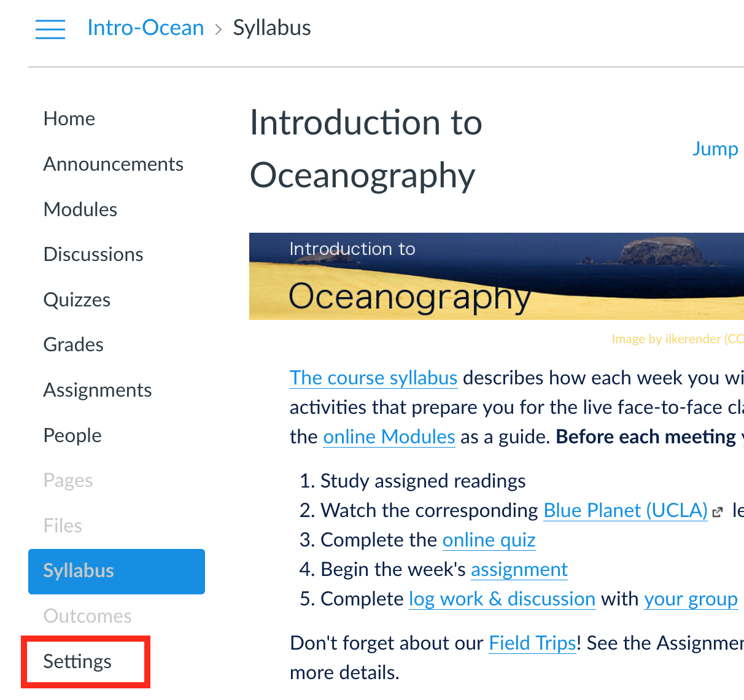Follow the Blue Planet (UCLA) link

pos(626,510)
